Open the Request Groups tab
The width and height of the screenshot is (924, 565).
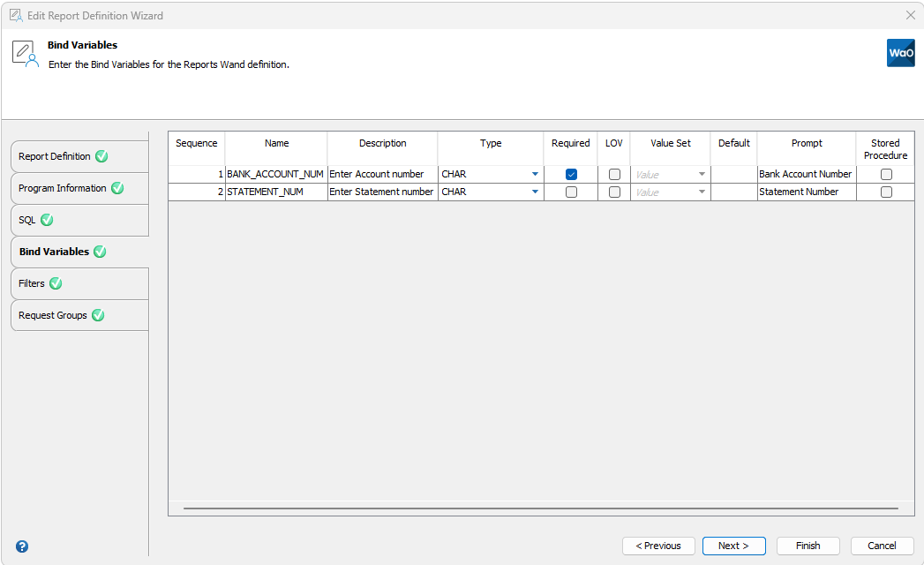[x=53, y=315]
